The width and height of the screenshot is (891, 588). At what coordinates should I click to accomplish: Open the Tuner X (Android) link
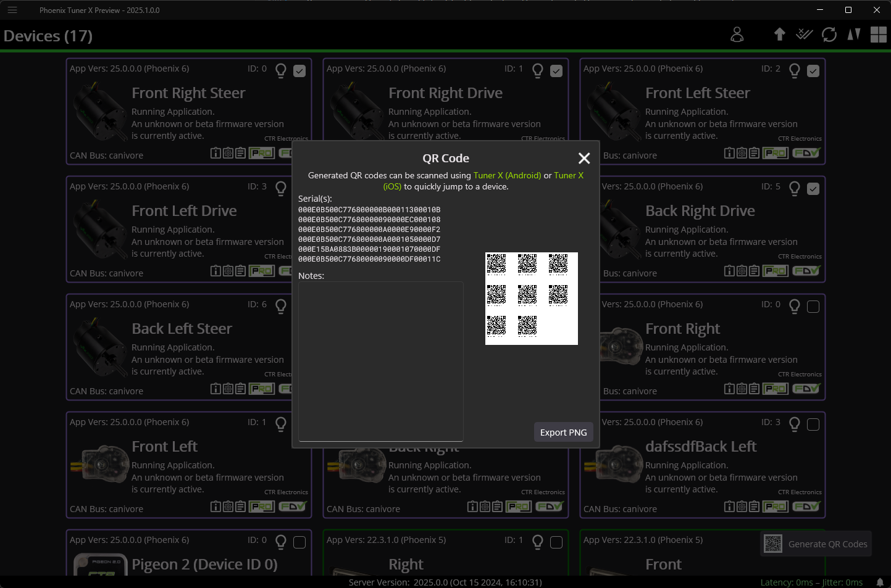coord(507,176)
